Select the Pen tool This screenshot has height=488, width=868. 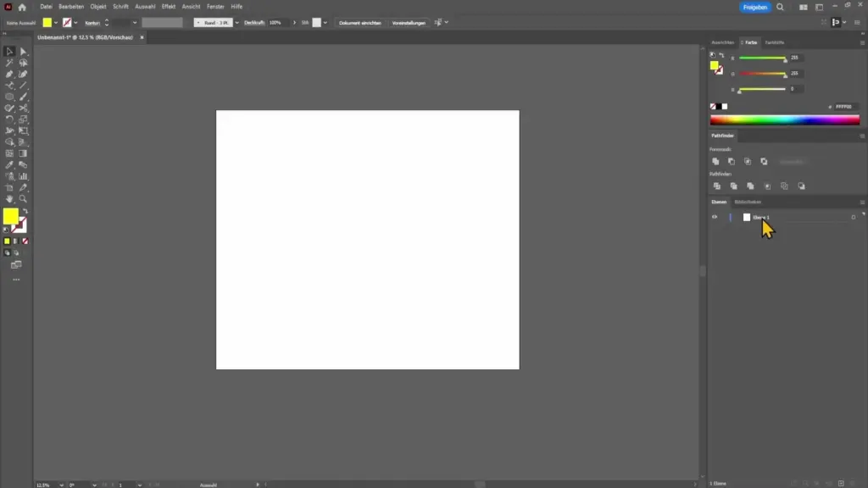tap(11, 75)
